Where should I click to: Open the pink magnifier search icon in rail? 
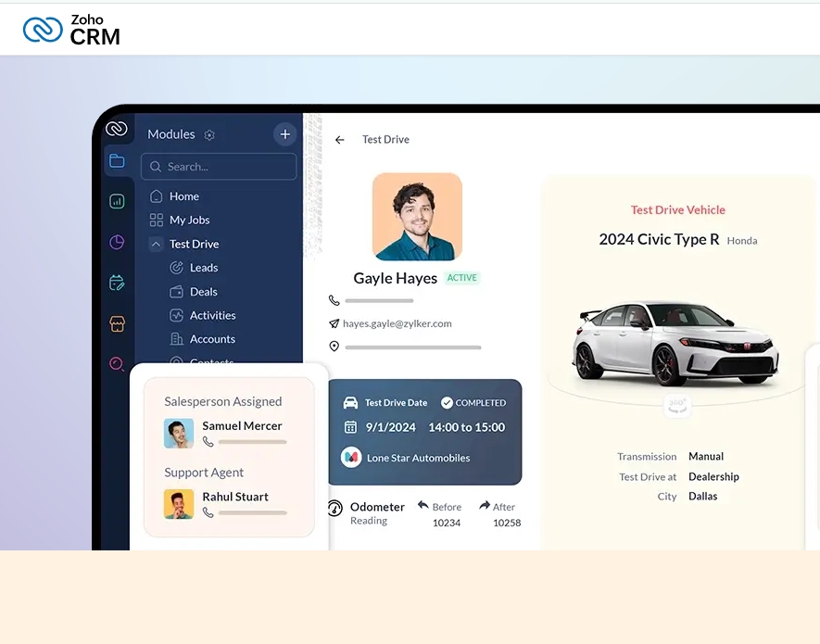(117, 364)
